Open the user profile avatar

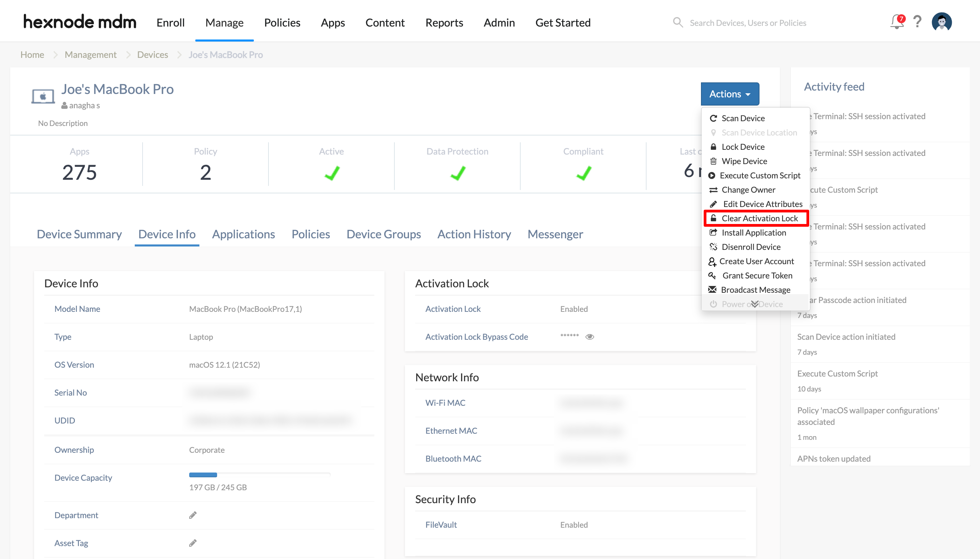coord(942,22)
